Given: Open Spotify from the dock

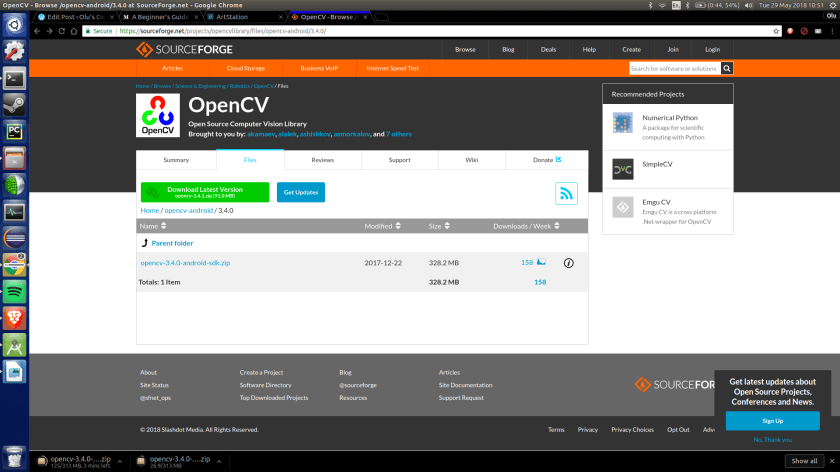Looking at the screenshot, I should coord(14,292).
